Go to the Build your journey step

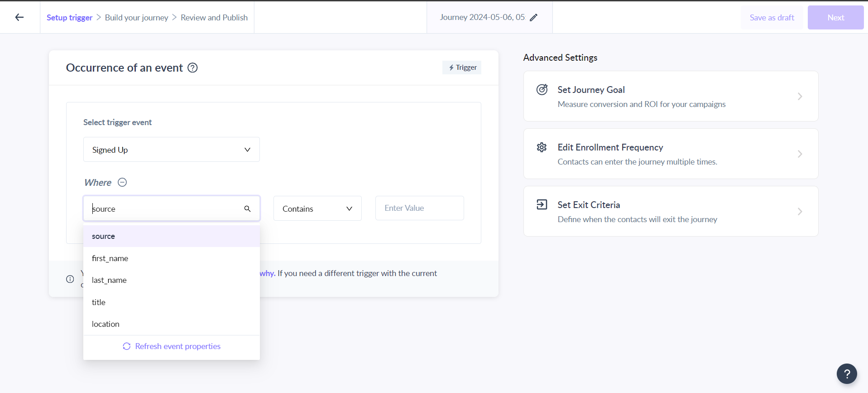[x=136, y=17]
